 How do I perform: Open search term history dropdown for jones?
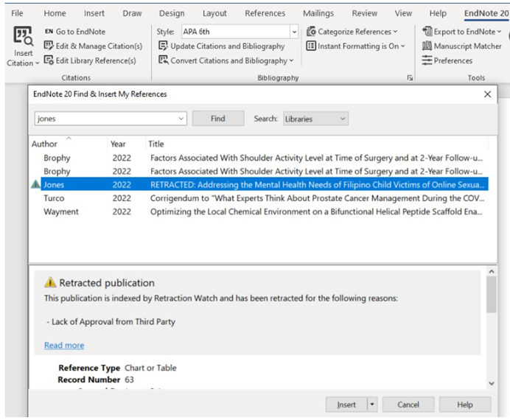coord(181,119)
